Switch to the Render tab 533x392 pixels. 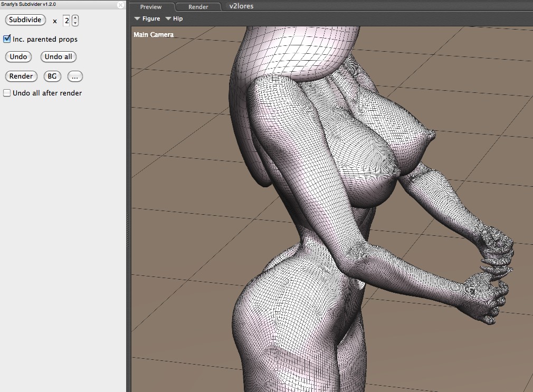click(x=198, y=7)
